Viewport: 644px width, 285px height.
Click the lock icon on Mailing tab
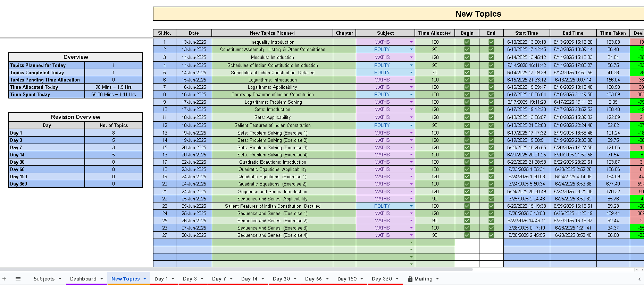click(410, 279)
